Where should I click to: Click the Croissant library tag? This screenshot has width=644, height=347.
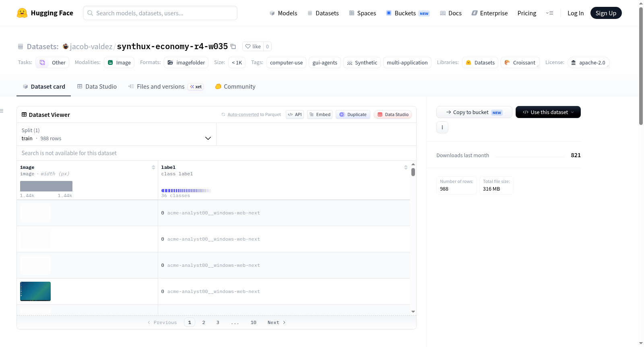pos(520,62)
